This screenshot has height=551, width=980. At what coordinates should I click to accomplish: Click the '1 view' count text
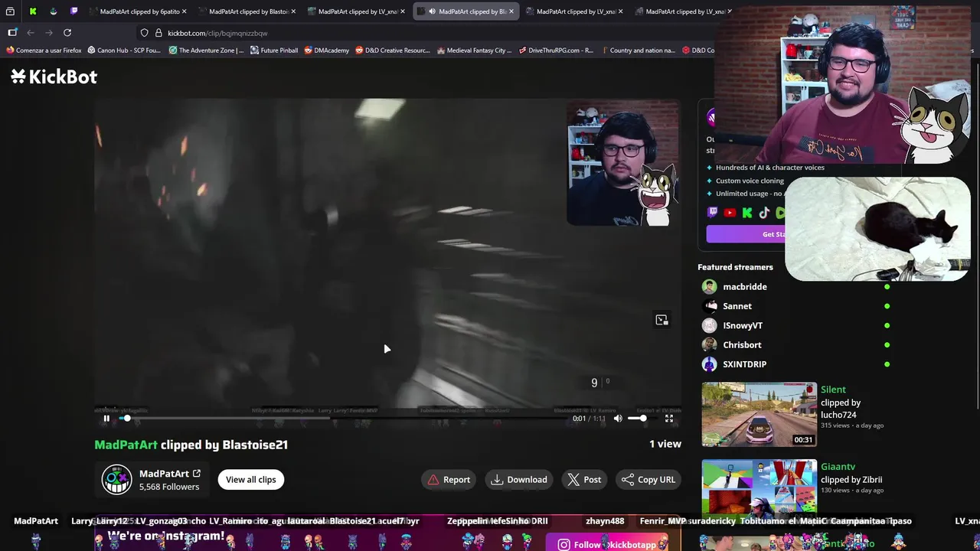point(665,444)
